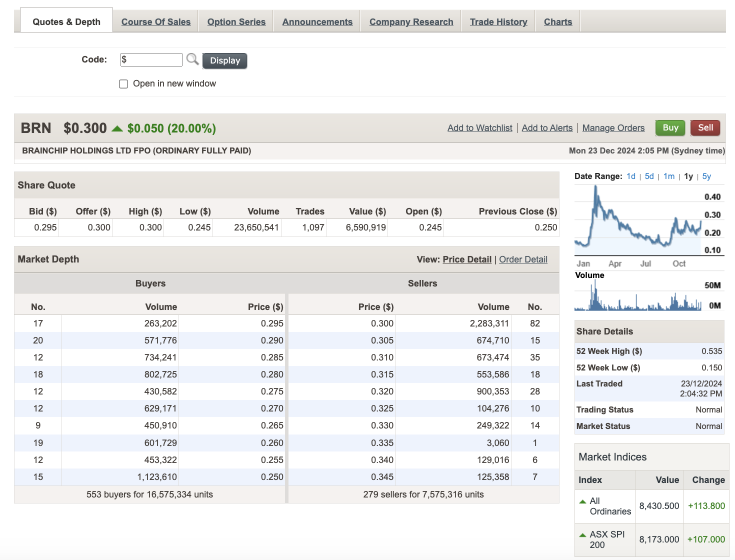Viewport: 735px width, 560px height.
Task: Click the volume bar chart
Action: click(648, 296)
